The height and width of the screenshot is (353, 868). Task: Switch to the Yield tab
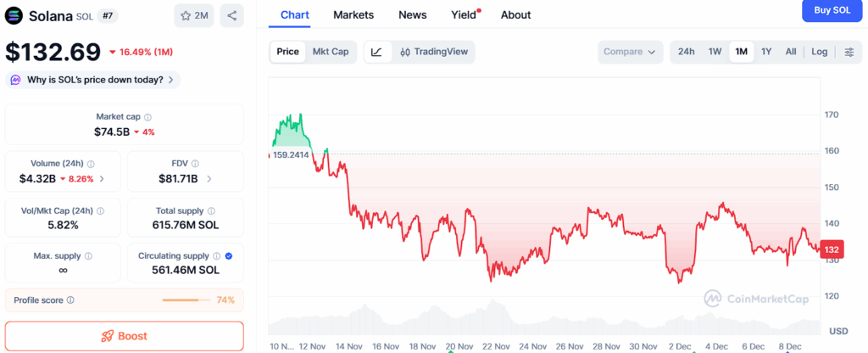click(464, 14)
